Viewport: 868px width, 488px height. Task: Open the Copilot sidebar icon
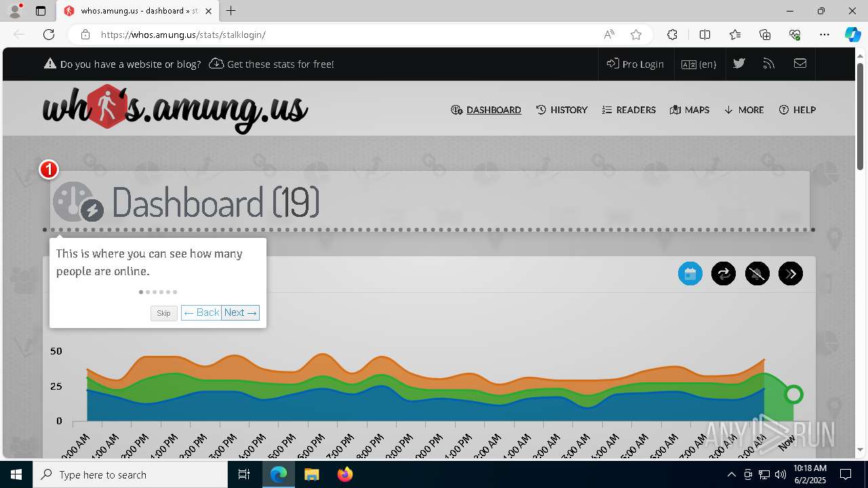tap(852, 35)
